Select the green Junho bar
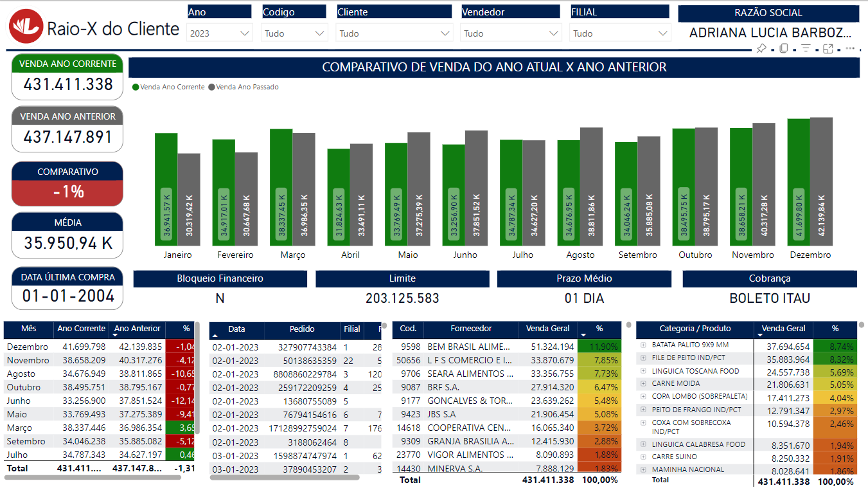 (454, 195)
